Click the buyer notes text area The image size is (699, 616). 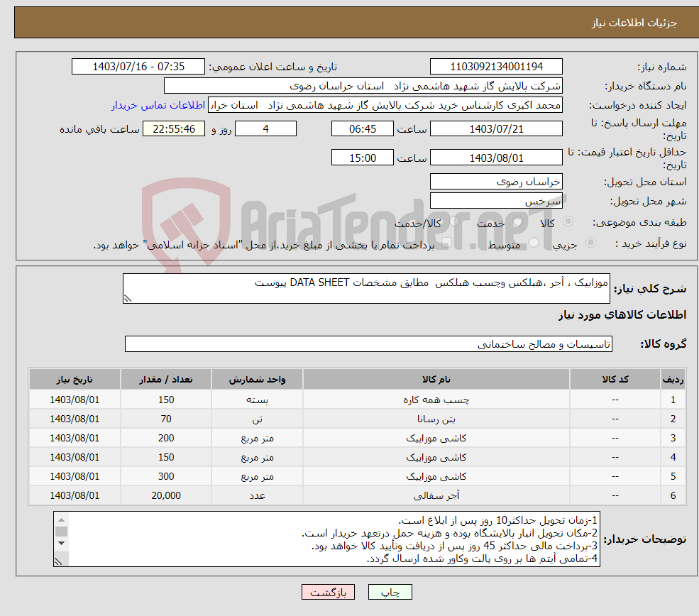(326, 539)
